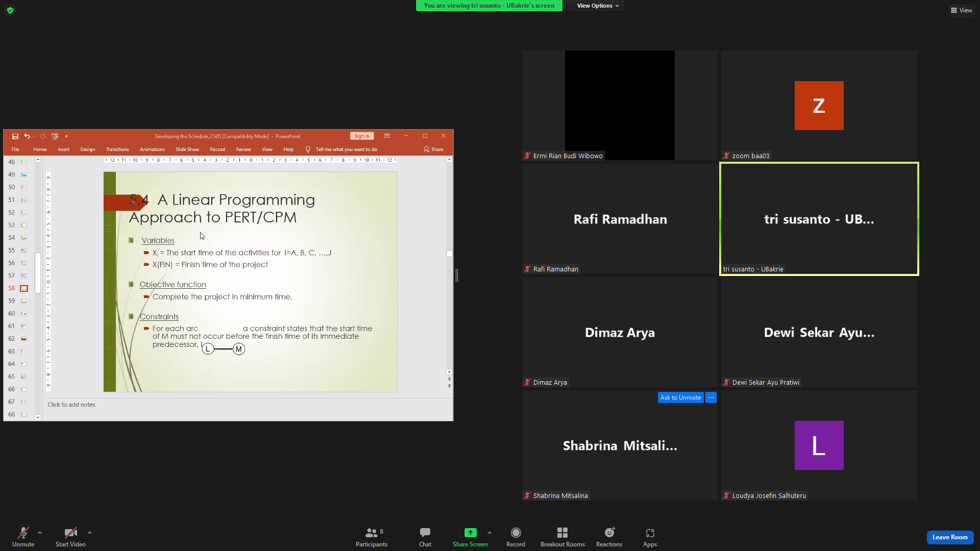Click slide editor scroll down arrow

(449, 372)
